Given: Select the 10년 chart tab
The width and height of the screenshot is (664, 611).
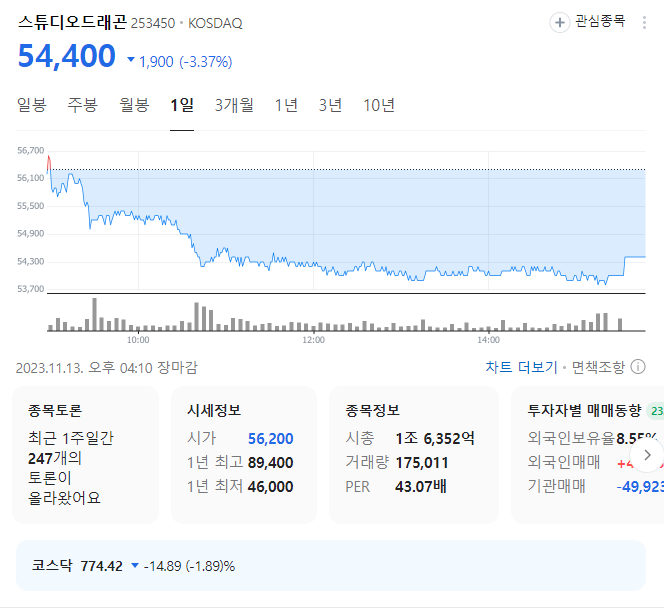Looking at the screenshot, I should pyautogui.click(x=379, y=105).
